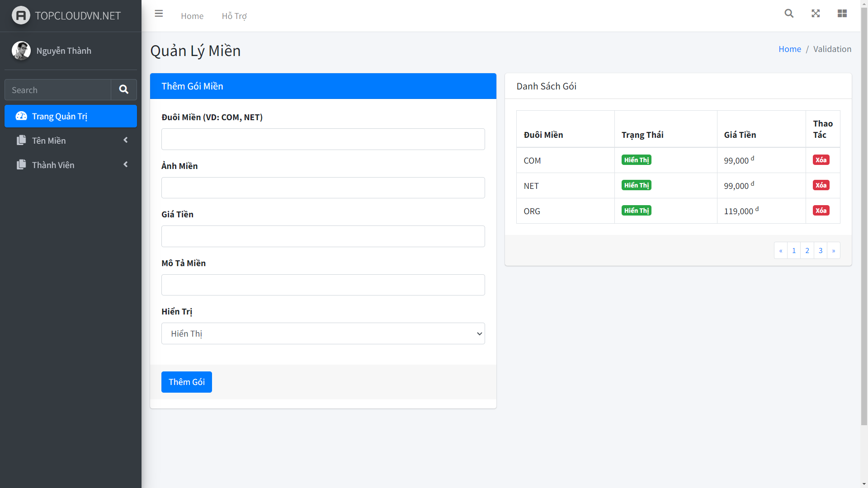Open the Hỗ Trợ navbar item
Screen dimensions: 868x488
coord(234,16)
